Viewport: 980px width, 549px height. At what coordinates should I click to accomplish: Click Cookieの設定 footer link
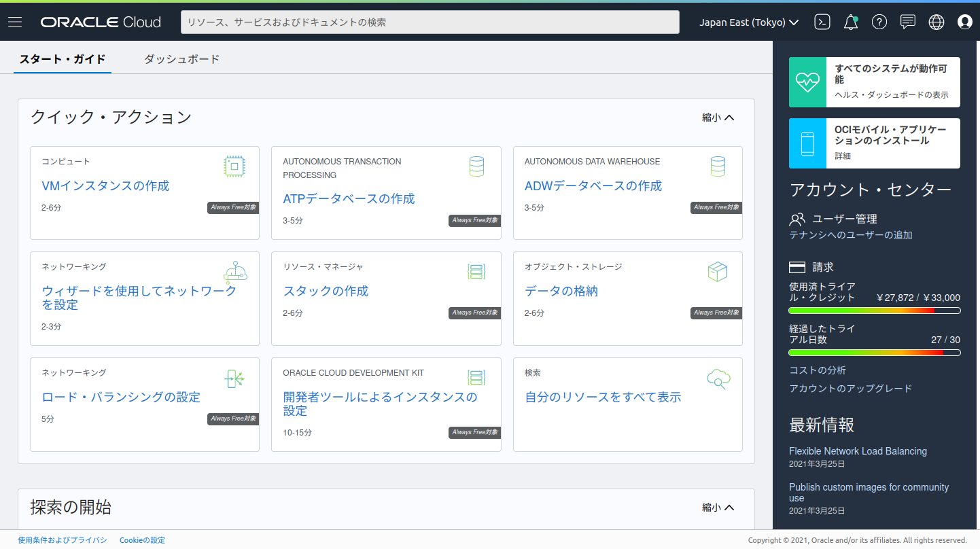(142, 540)
